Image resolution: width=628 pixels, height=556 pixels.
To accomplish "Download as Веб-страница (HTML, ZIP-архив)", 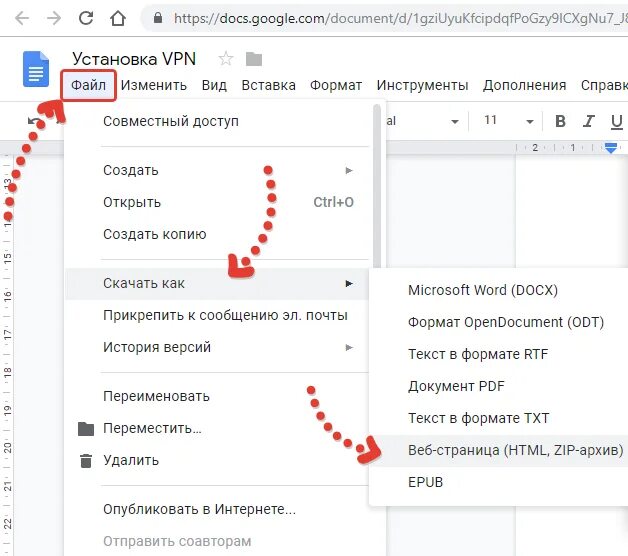I will pyautogui.click(x=498, y=450).
